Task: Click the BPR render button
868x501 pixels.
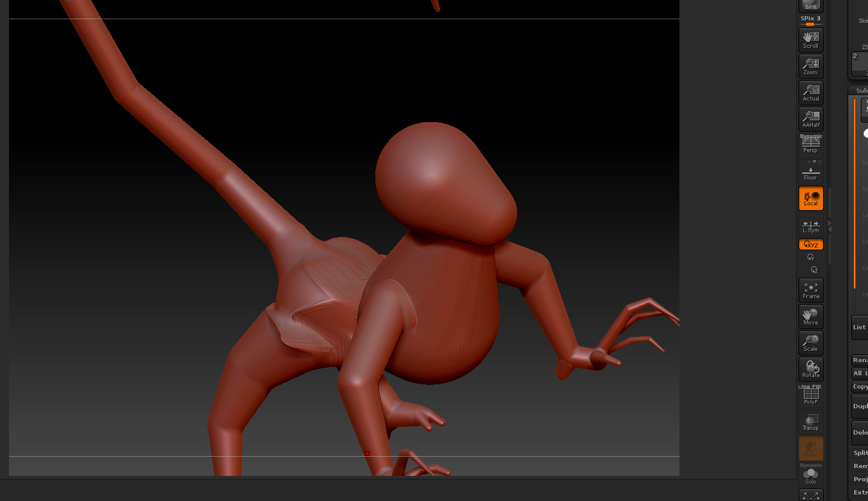Action: [x=811, y=5]
